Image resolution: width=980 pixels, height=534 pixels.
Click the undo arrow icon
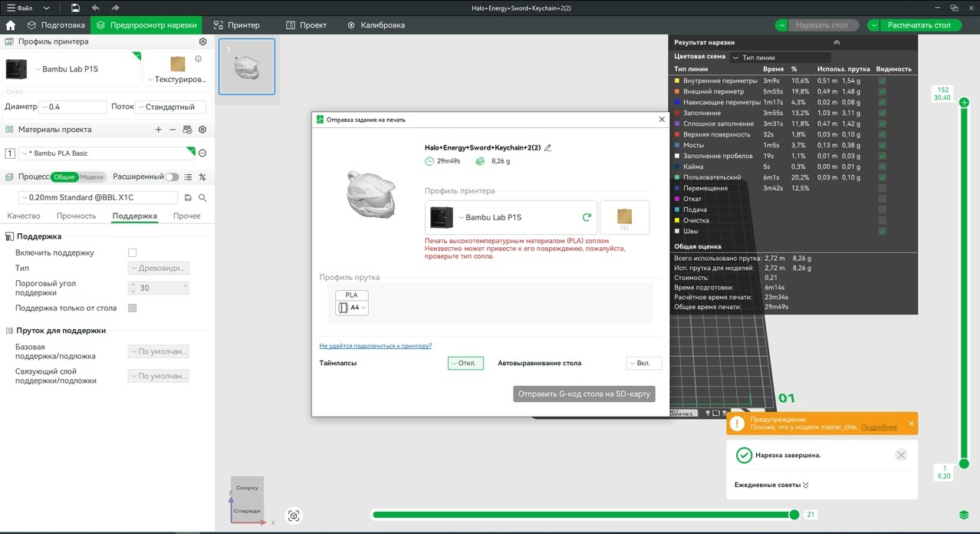(x=96, y=8)
